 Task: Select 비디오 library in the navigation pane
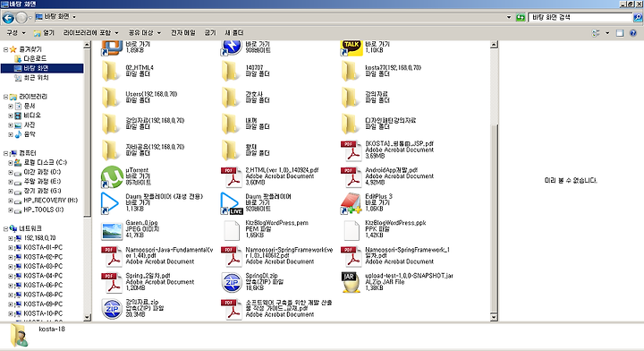[x=32, y=116]
